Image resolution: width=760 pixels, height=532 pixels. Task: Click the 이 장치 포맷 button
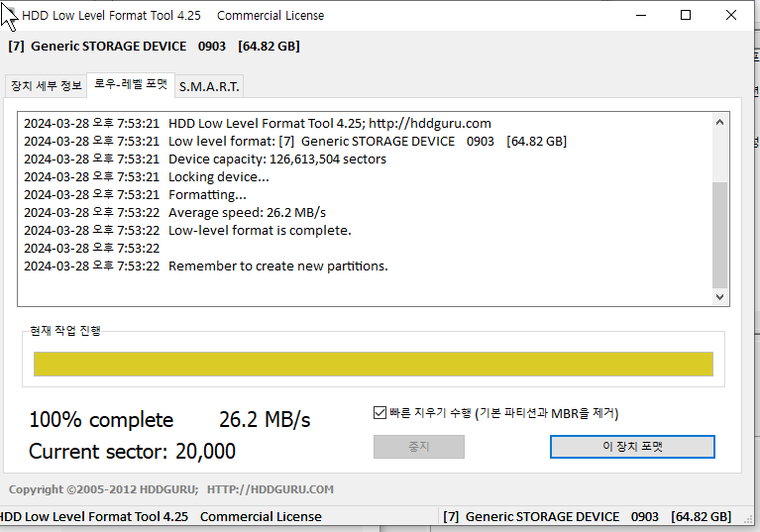632,446
